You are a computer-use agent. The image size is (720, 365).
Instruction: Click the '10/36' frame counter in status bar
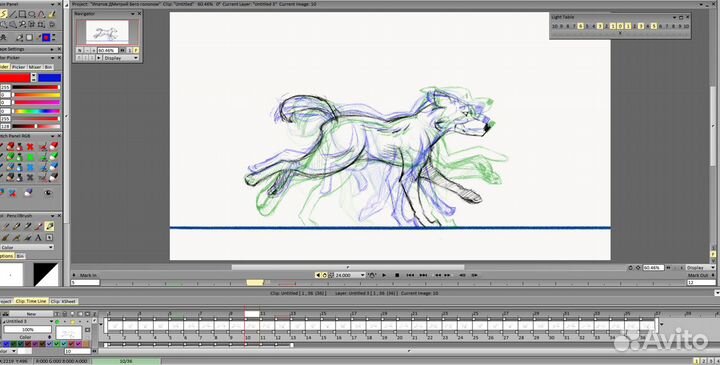126,361
